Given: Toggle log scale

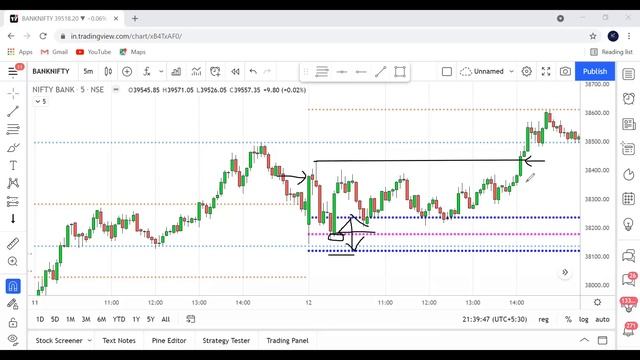Looking at the screenshot, I should pos(584,320).
